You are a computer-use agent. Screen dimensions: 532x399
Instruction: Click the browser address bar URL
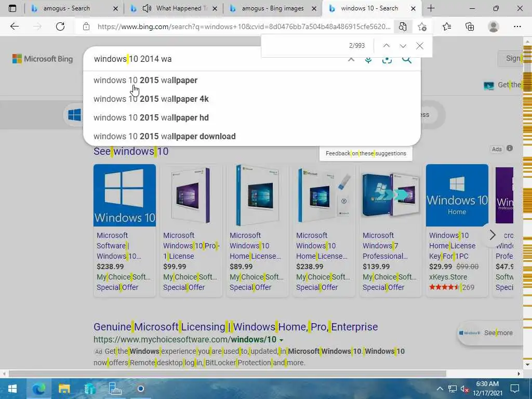244,26
